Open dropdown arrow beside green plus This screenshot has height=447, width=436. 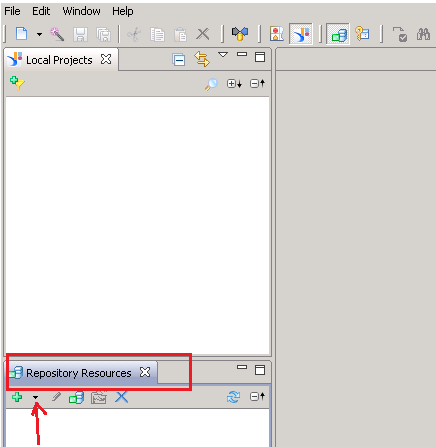(35, 397)
